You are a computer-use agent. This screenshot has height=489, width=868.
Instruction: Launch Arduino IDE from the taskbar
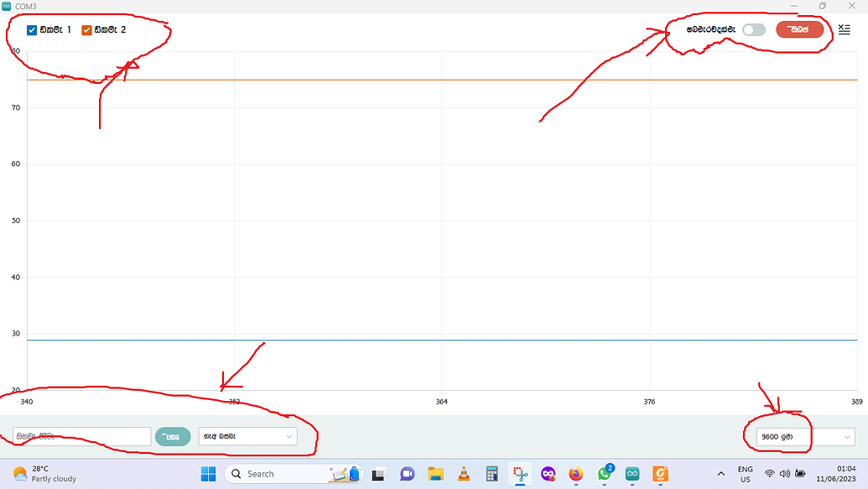point(632,473)
